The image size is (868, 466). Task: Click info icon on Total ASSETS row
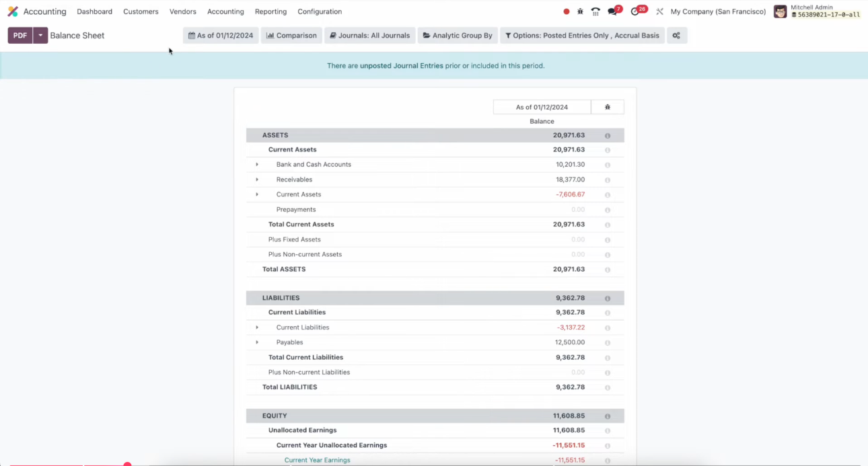pos(608,270)
